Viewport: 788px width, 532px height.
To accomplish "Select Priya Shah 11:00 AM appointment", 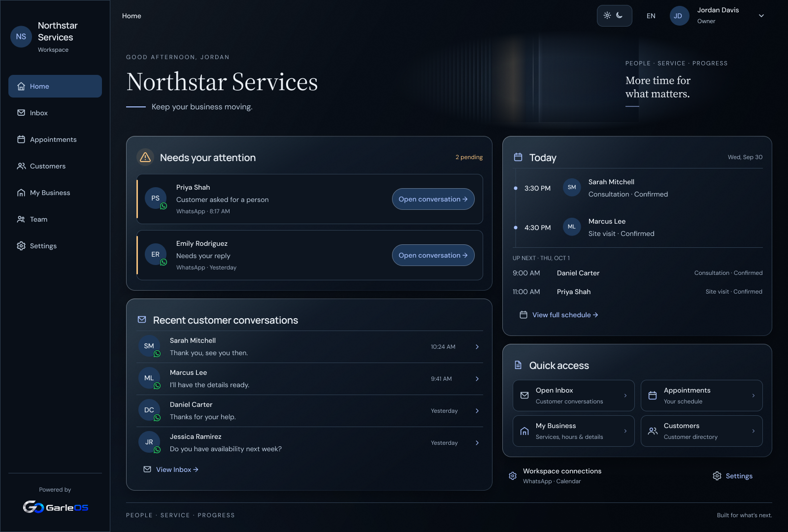I will click(637, 292).
